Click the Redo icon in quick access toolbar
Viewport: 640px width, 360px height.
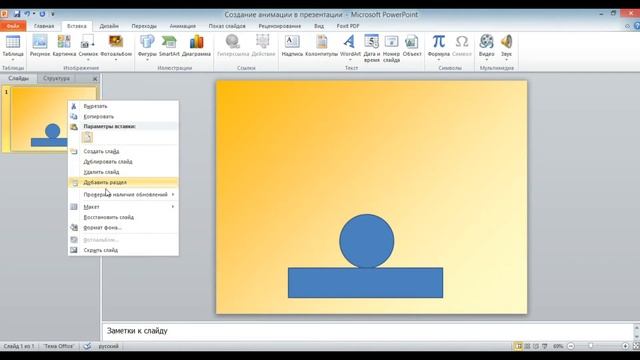click(x=42, y=14)
